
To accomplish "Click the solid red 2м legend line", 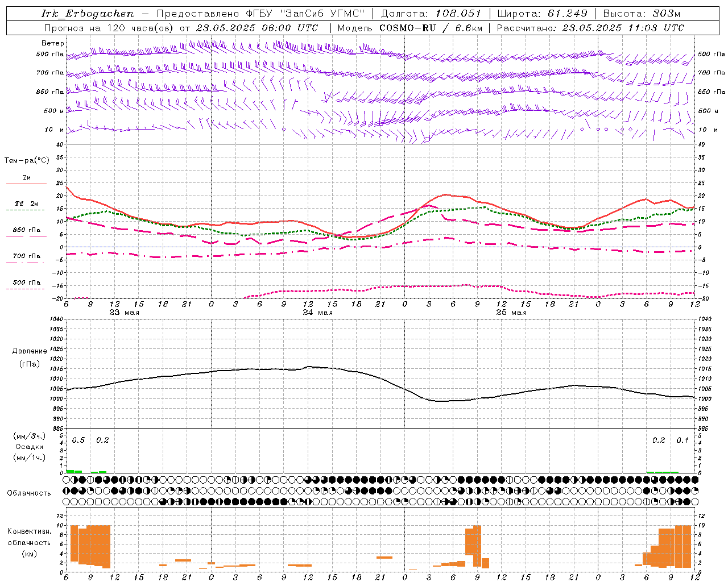I will point(26,184).
